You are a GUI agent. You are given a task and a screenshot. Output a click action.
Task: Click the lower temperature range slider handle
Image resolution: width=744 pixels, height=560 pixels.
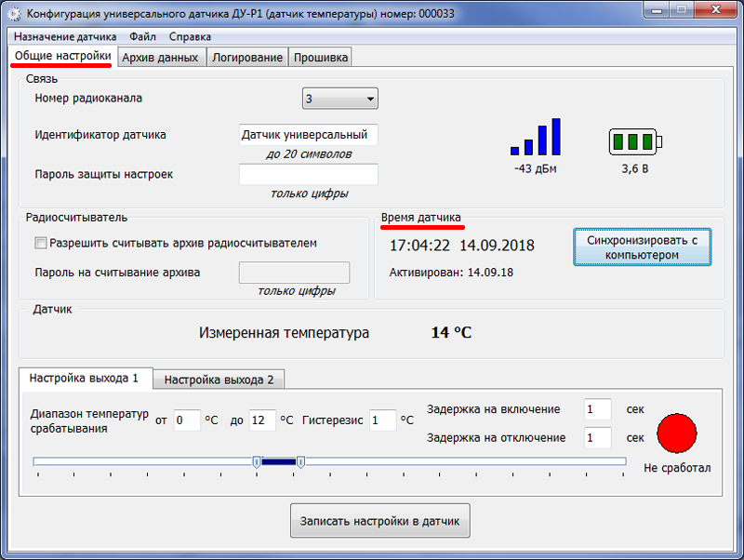coord(257,462)
